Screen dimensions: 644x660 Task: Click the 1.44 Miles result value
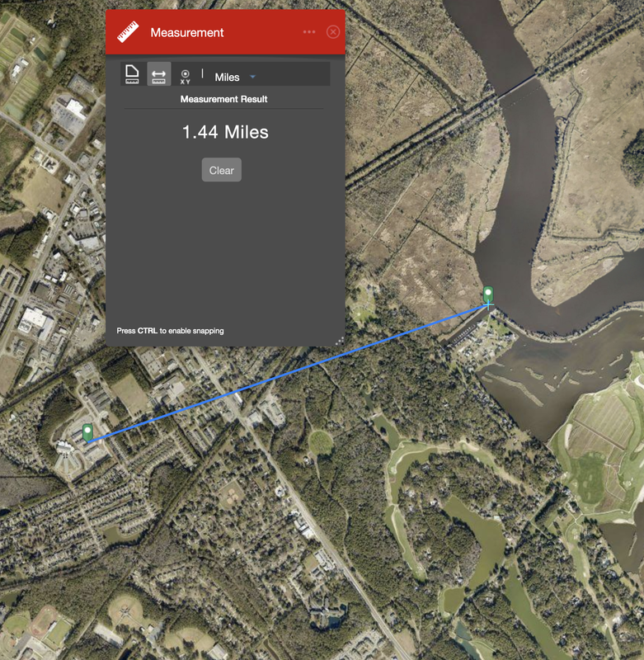pos(225,132)
